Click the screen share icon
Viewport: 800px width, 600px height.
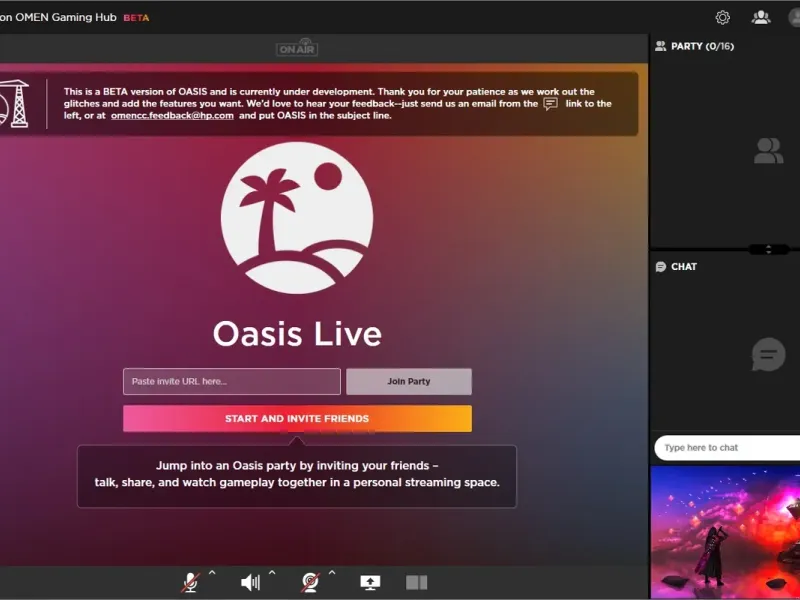[370, 582]
